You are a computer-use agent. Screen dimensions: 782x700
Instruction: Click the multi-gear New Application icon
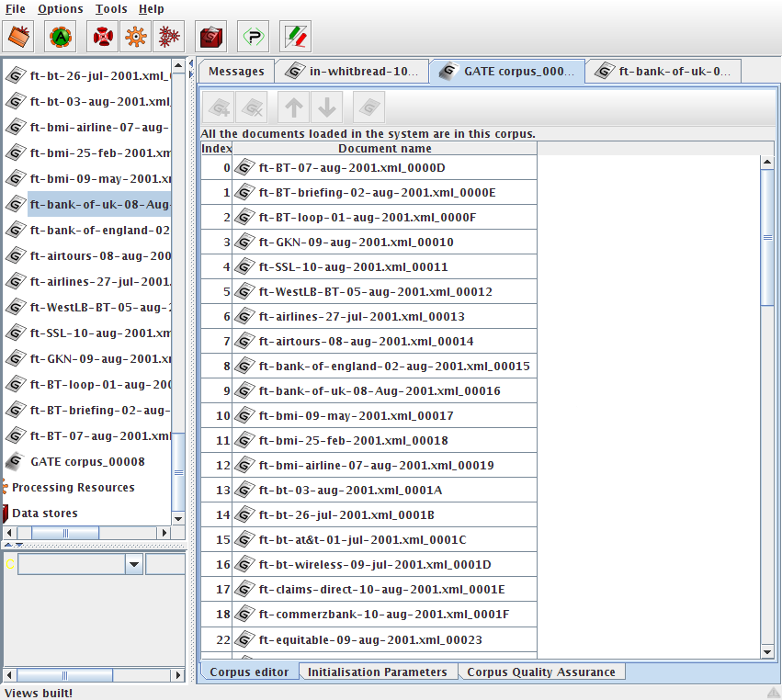(168, 37)
